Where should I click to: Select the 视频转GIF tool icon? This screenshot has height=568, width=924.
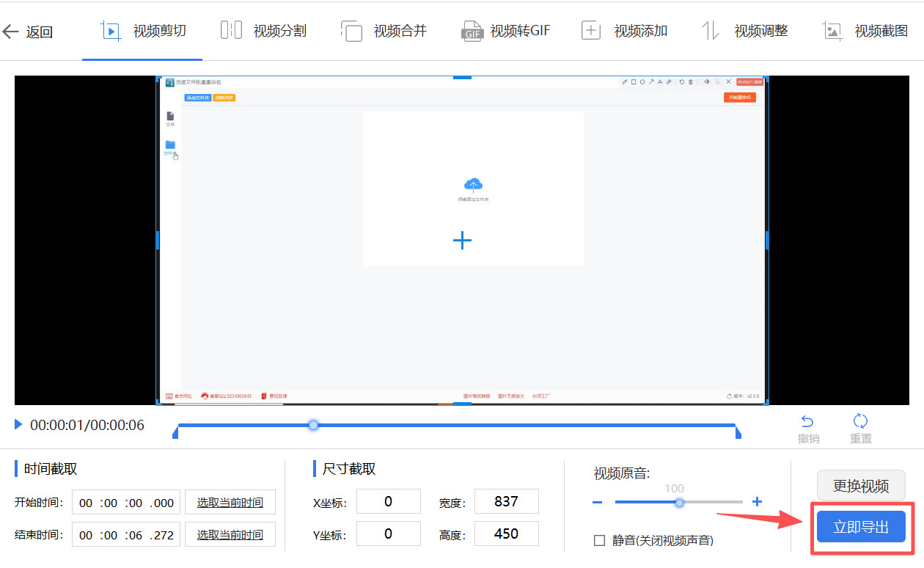[474, 31]
